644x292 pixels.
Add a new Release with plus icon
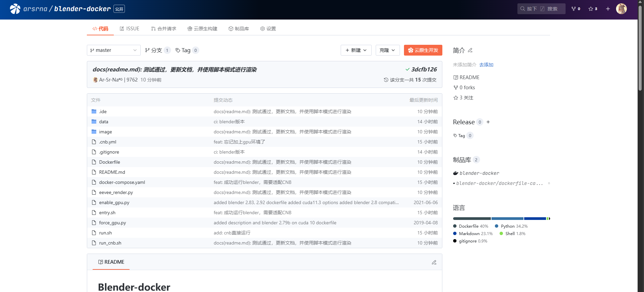488,122
